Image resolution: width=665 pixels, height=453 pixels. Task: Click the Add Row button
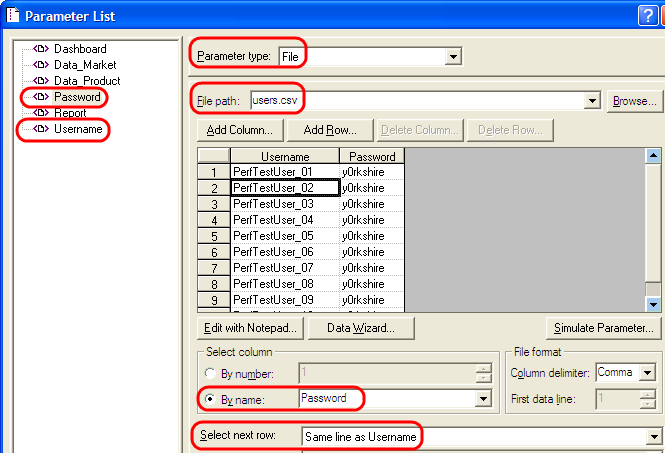(x=330, y=130)
